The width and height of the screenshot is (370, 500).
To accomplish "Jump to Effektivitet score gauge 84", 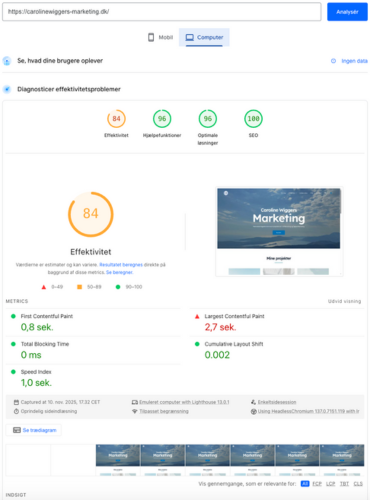I will pos(116,119).
